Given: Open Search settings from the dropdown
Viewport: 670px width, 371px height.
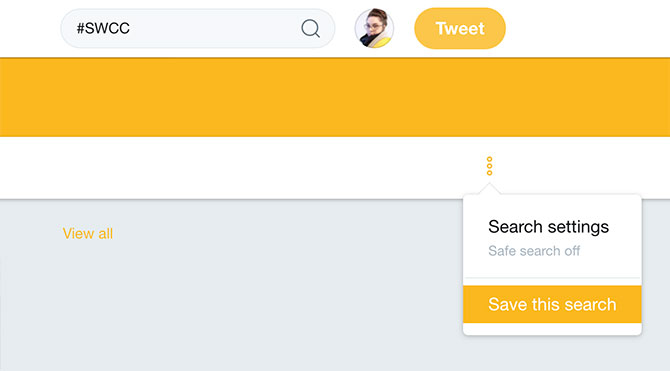Looking at the screenshot, I should (548, 227).
